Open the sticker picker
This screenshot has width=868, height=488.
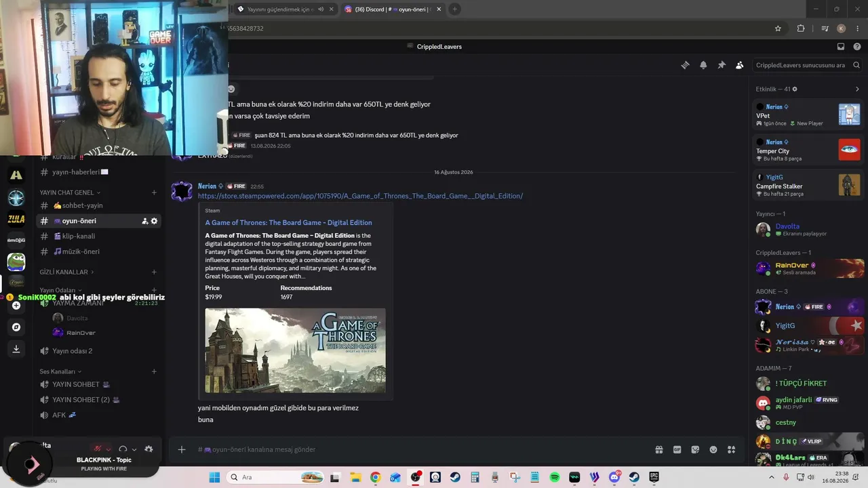(695, 449)
